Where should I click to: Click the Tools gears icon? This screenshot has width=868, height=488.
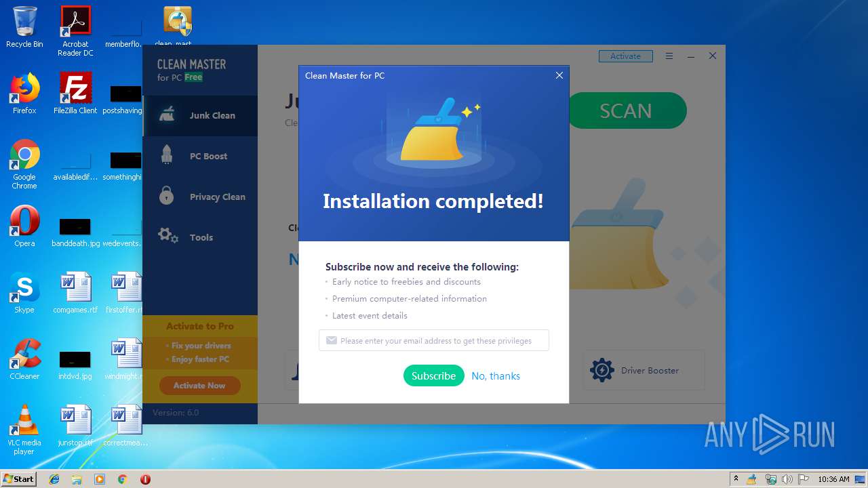pyautogui.click(x=167, y=236)
